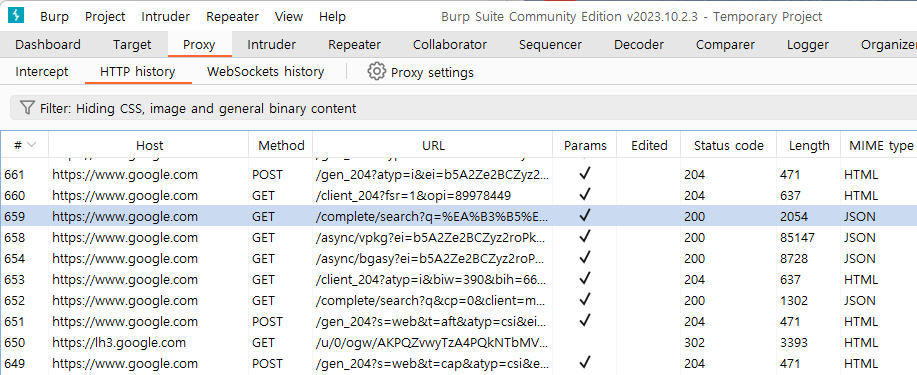Click length value 8728
Image resolution: width=917 pixels, height=375 pixels.
click(x=794, y=259)
